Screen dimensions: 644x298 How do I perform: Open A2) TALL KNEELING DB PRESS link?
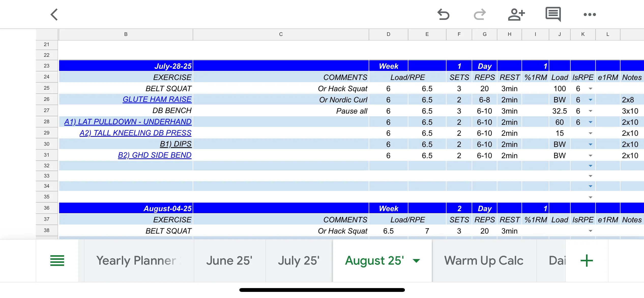coord(135,133)
